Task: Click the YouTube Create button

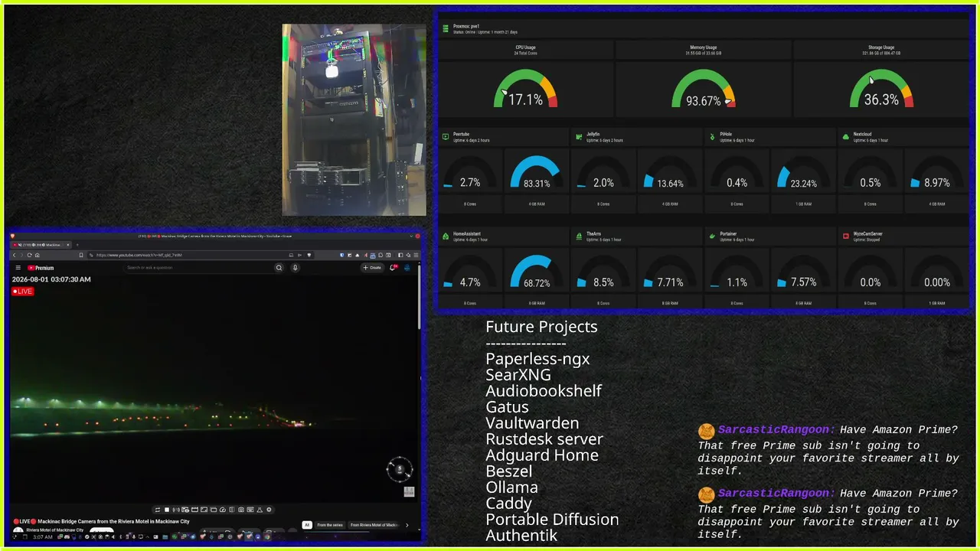Action: [372, 268]
